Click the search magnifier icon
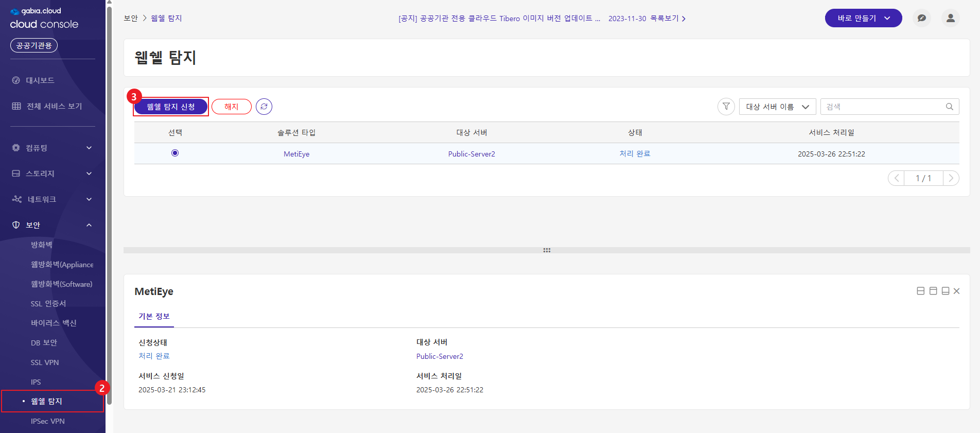The width and height of the screenshot is (980, 433). tap(950, 107)
